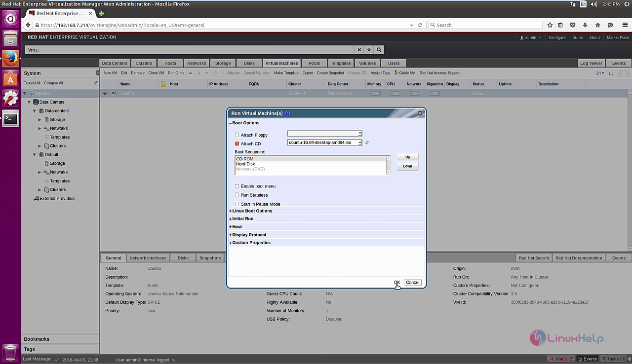Move boot device Up
This screenshot has width=632, height=364.
[x=407, y=157]
